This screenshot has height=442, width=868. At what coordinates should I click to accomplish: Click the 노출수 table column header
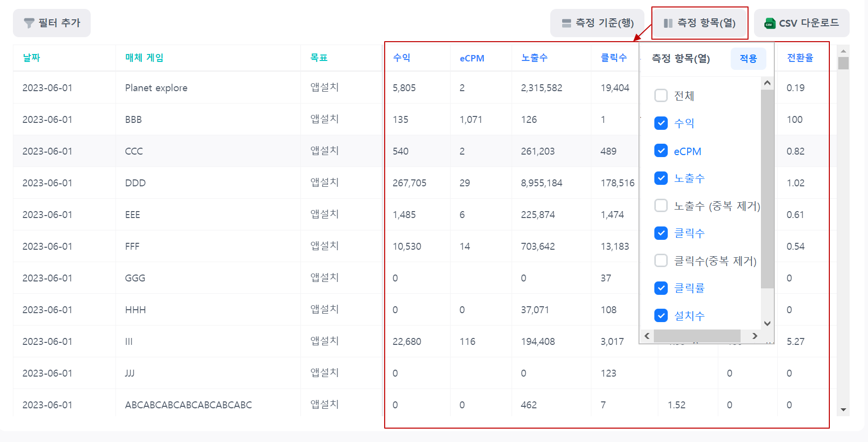(x=534, y=58)
